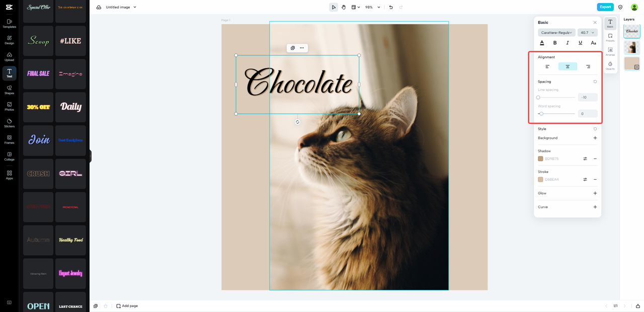Open the Shadow color swatch BD9B75
Image resolution: width=644 pixels, height=312 pixels.
tap(540, 159)
